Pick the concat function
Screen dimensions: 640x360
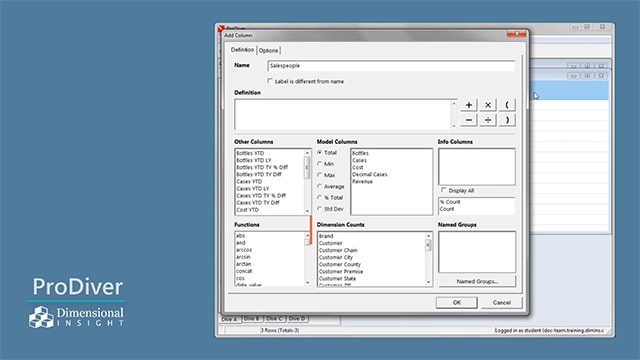tap(244, 271)
